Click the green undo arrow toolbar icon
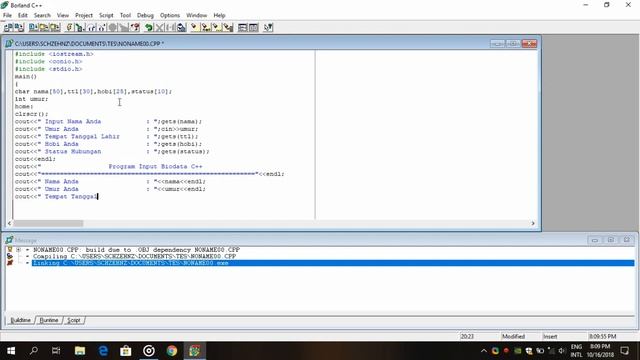The height and width of the screenshot is (360, 640). click(x=149, y=27)
